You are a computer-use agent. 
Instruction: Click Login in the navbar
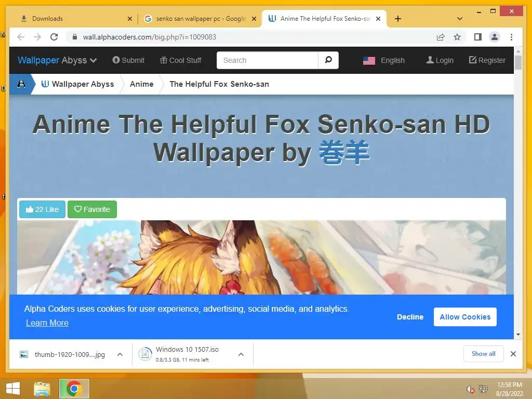tap(440, 60)
